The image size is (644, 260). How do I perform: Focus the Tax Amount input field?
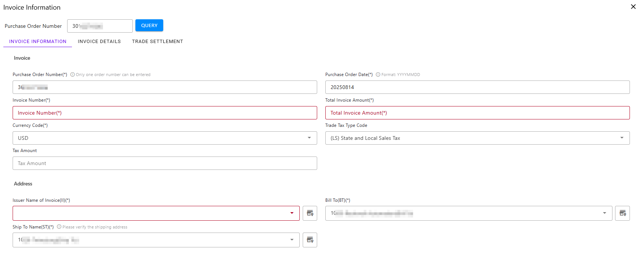pos(165,163)
